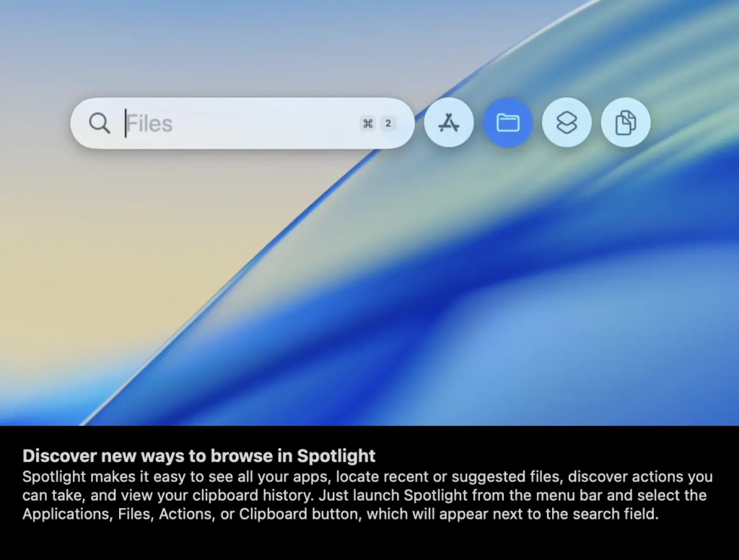This screenshot has width=739, height=560.
Task: Click the text cursor before Files placeholder
Action: point(126,123)
